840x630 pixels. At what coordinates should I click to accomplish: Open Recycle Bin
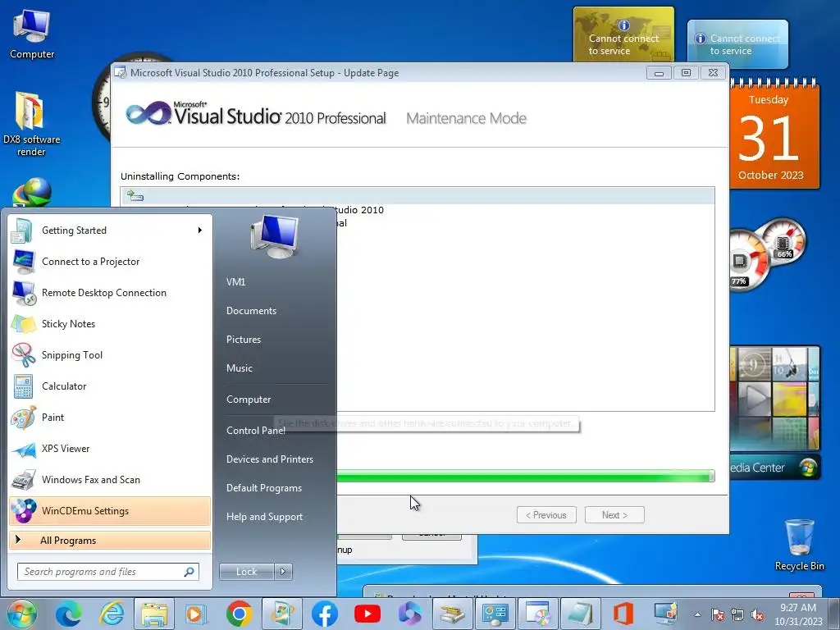pyautogui.click(x=799, y=545)
